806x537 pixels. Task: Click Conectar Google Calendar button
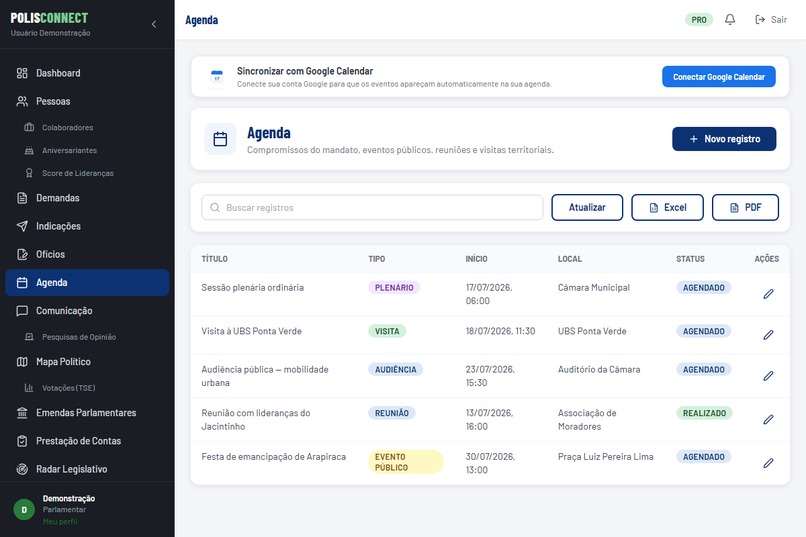tap(719, 77)
